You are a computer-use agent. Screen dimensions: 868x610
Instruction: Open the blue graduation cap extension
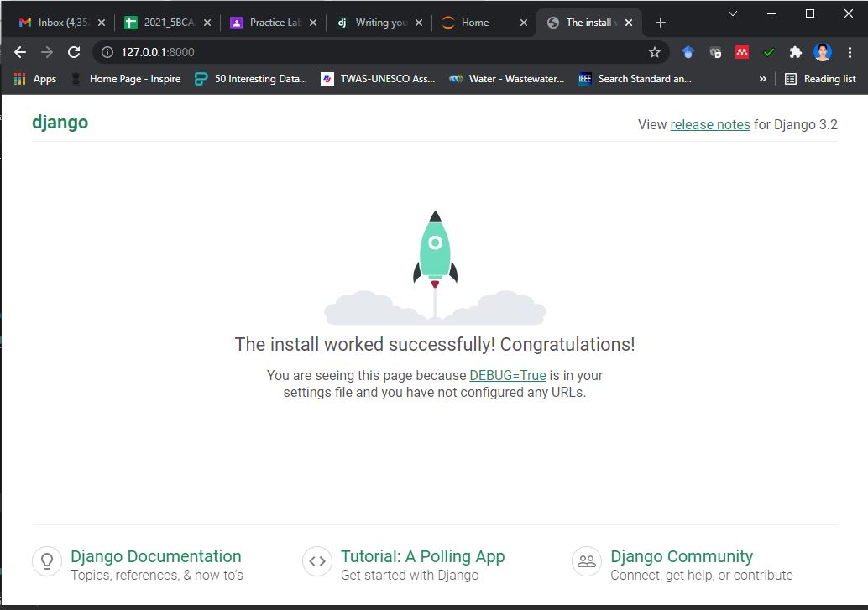click(x=688, y=52)
